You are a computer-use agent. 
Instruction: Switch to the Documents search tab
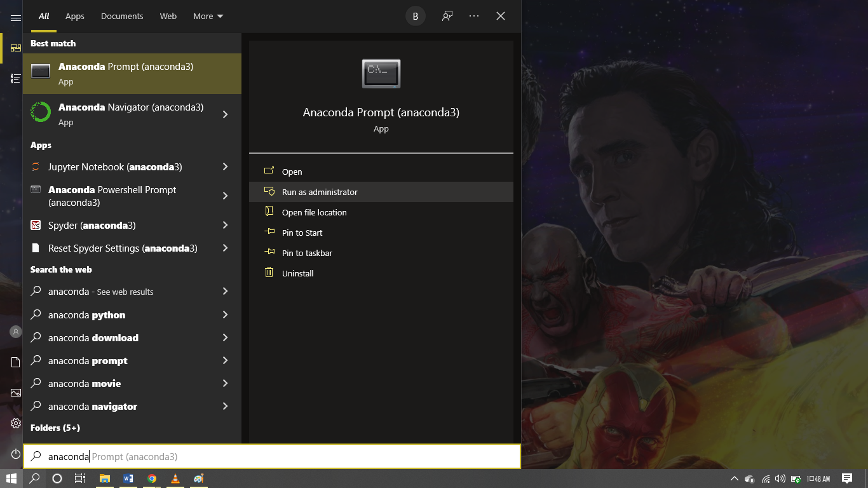click(122, 16)
